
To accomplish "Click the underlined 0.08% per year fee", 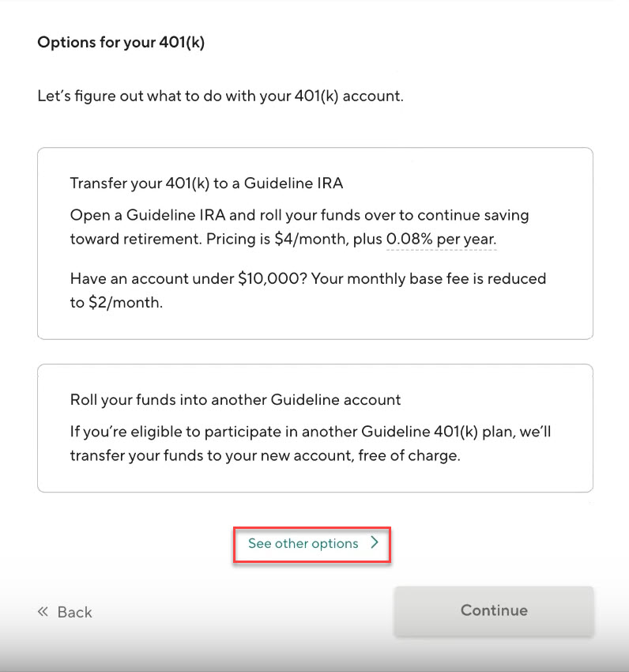I will pos(441,239).
